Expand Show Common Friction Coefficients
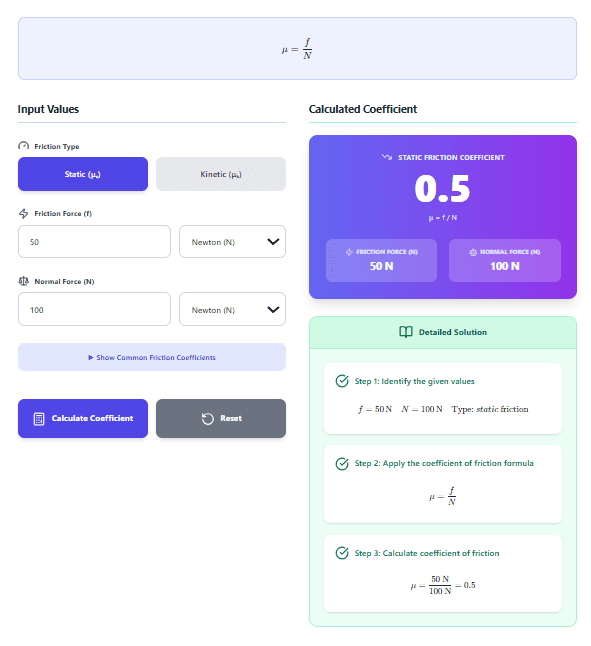Viewport: 591px width, 646px height. pos(152,357)
